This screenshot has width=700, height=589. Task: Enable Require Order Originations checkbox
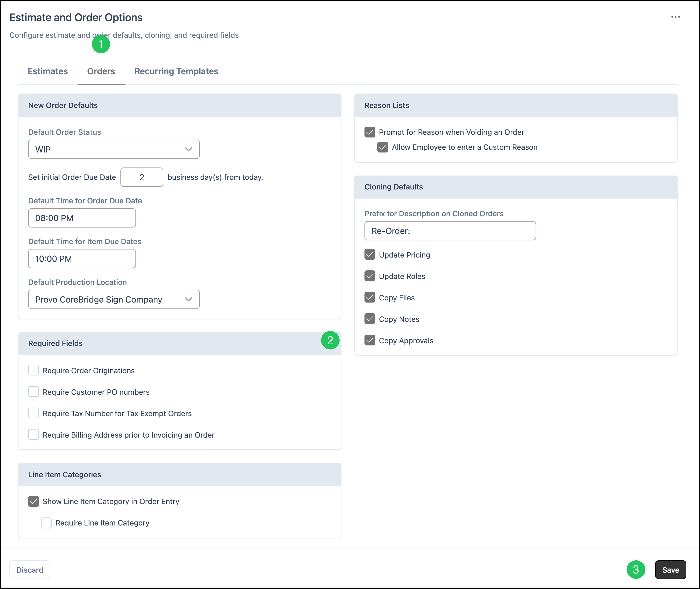[34, 370]
